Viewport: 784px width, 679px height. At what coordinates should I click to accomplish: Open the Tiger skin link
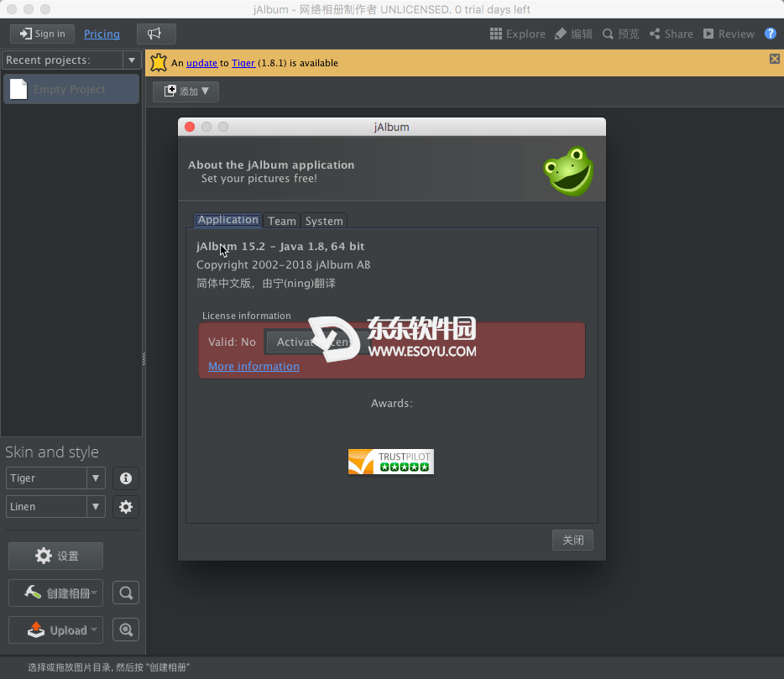pos(243,63)
